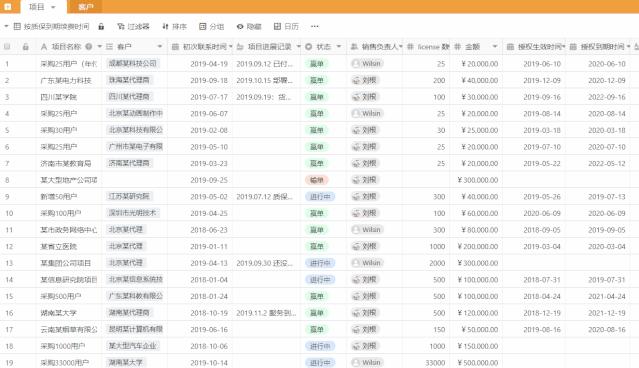Select the 湖南某大学 project name in row 16
Viewport: 639px width, 368px height.
(x=69, y=313)
